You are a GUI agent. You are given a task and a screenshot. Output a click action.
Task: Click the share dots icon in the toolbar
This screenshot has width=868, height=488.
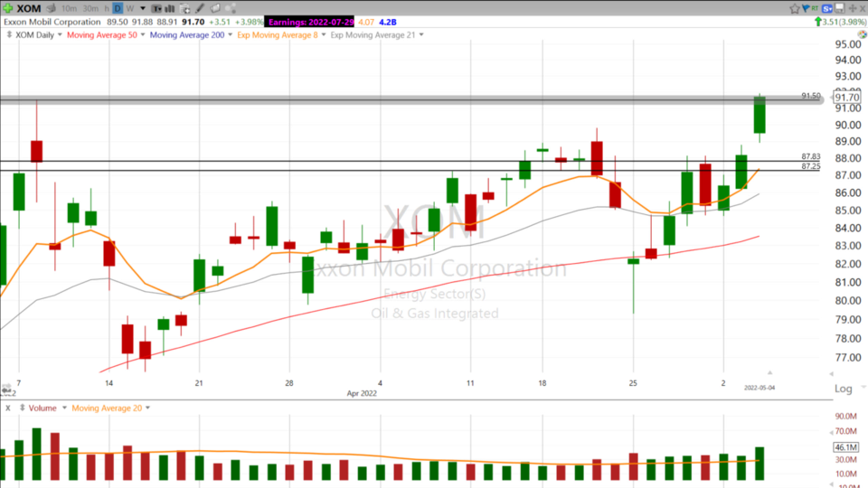(231, 8)
